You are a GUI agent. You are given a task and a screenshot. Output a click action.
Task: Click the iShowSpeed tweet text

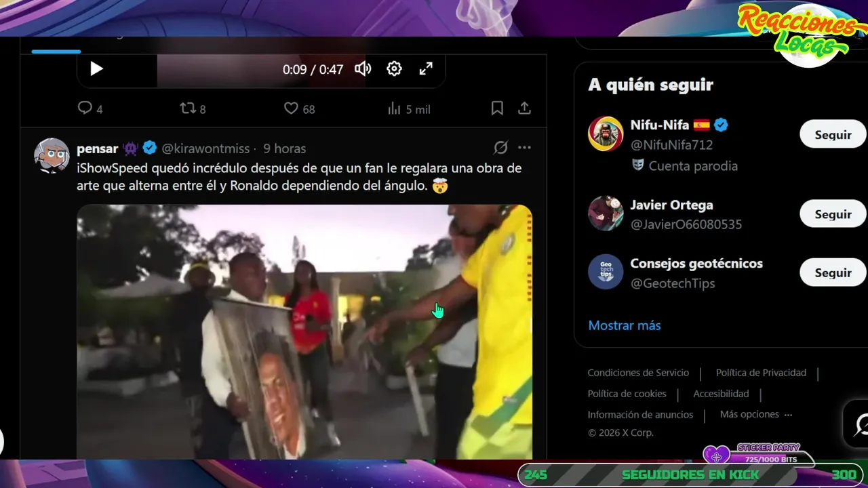pos(299,177)
